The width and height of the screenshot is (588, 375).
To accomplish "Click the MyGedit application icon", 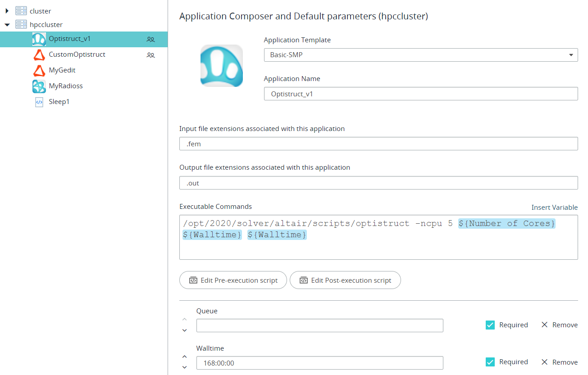I will (x=39, y=71).
